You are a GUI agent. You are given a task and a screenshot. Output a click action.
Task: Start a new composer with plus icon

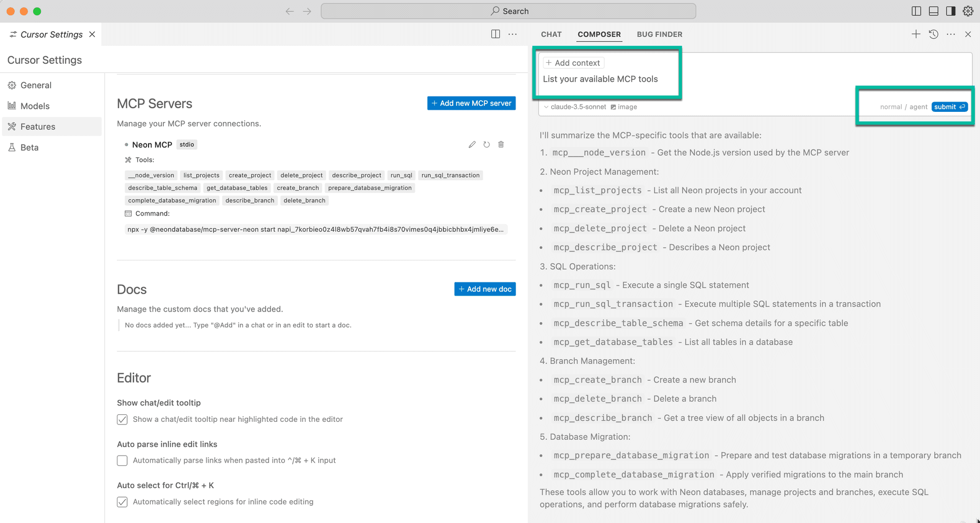916,34
